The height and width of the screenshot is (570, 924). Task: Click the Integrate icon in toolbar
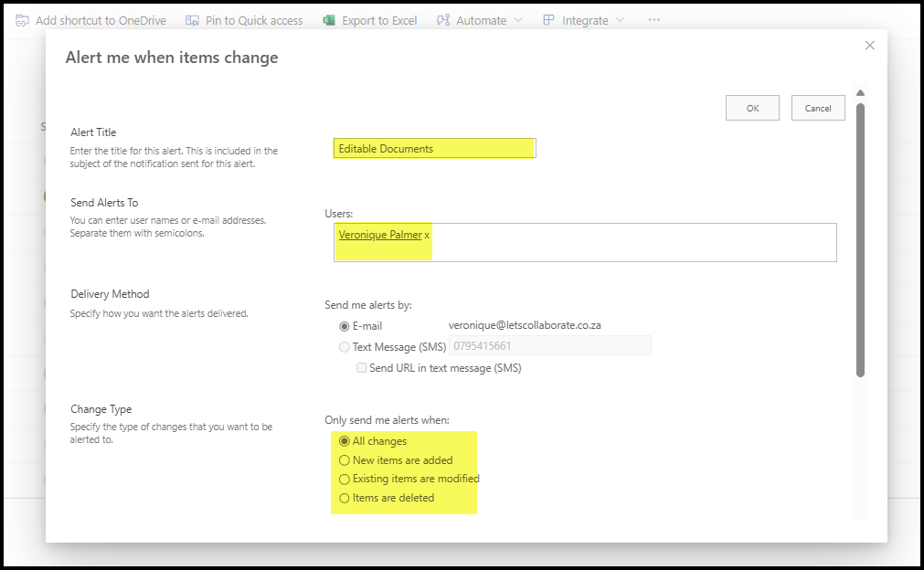(548, 20)
